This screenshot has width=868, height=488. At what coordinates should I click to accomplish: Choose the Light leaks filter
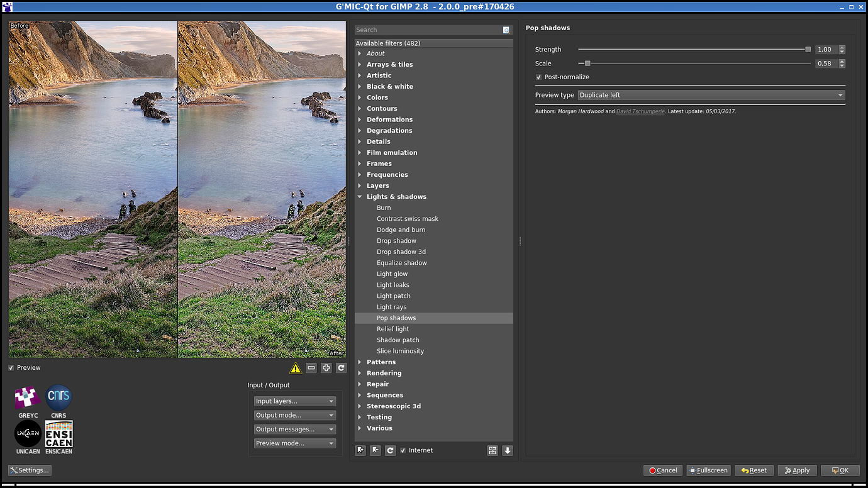[x=392, y=284]
